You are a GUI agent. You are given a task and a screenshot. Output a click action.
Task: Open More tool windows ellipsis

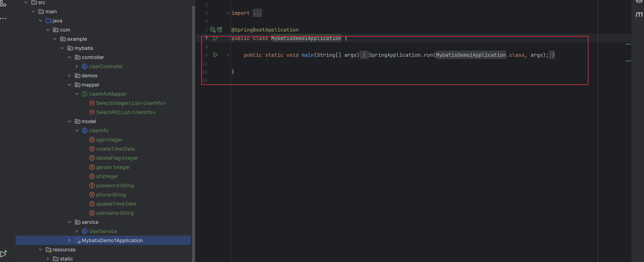3,19
